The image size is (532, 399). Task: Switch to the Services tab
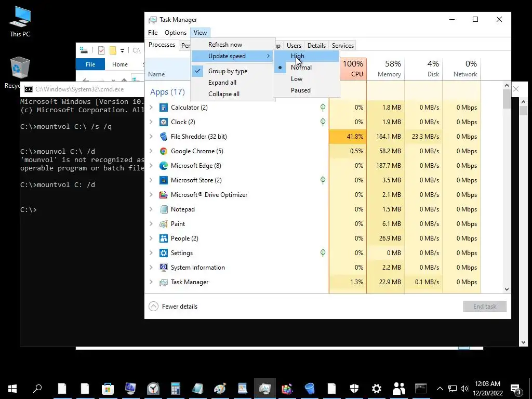(x=343, y=46)
